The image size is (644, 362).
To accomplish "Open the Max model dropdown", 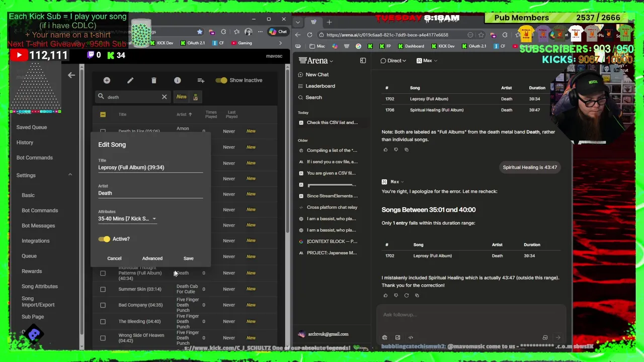I will click(x=427, y=60).
